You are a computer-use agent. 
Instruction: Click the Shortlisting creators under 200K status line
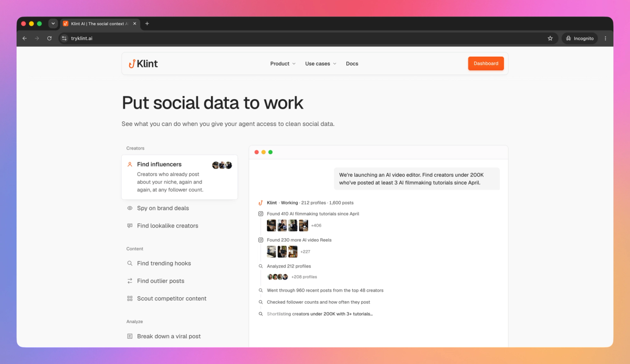pyautogui.click(x=320, y=314)
